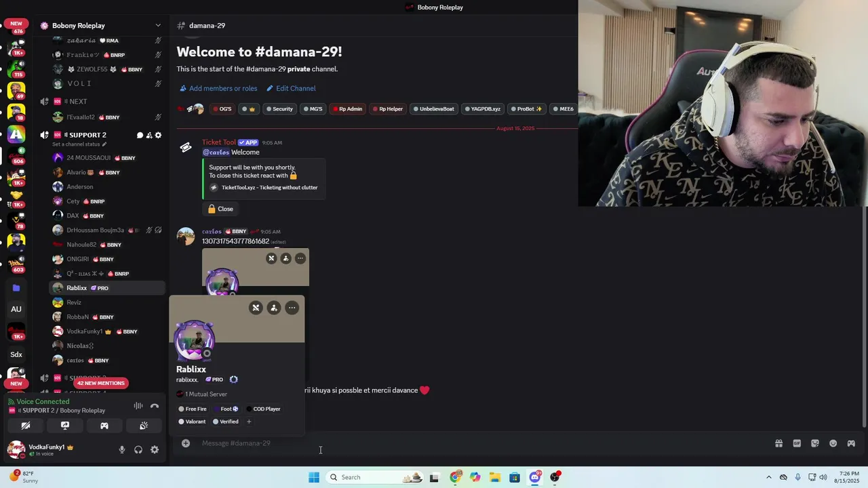Click the NEW unread indicator at top of servers
The image size is (868, 488).
pyautogui.click(x=16, y=24)
